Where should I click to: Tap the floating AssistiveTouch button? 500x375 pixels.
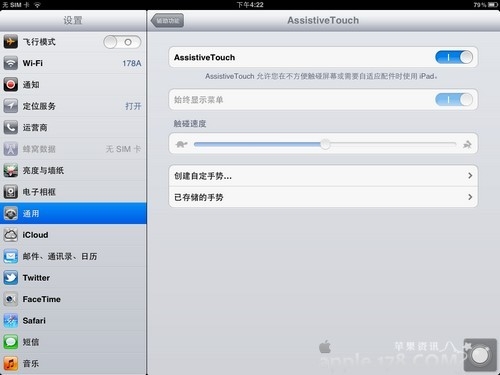(x=480, y=355)
